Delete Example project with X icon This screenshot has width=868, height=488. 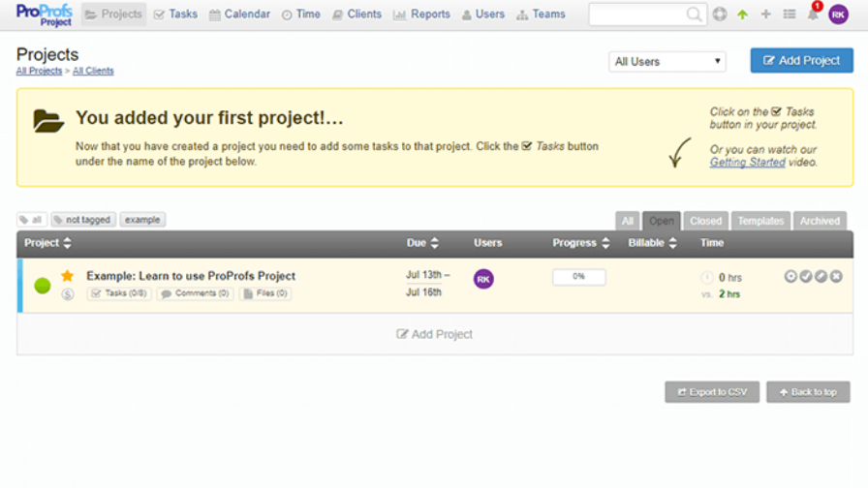point(836,276)
